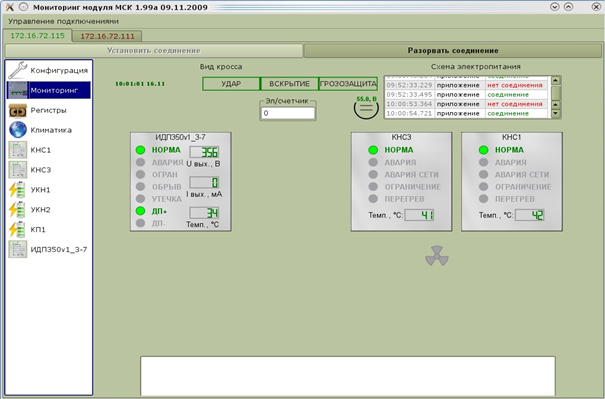605x399 pixels.
Task: Select КНС1 module icon in sidebar
Action: (18, 150)
